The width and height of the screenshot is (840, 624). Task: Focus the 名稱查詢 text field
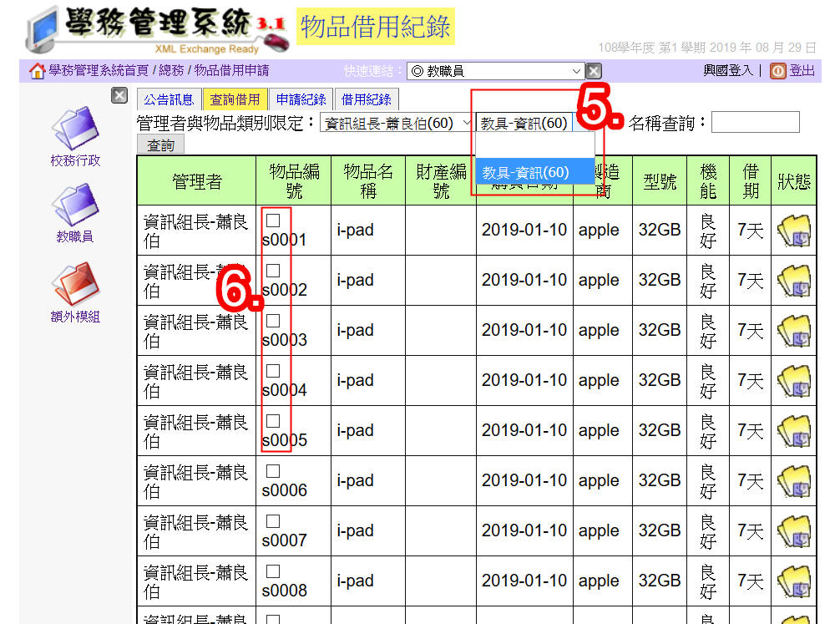pyautogui.click(x=756, y=122)
